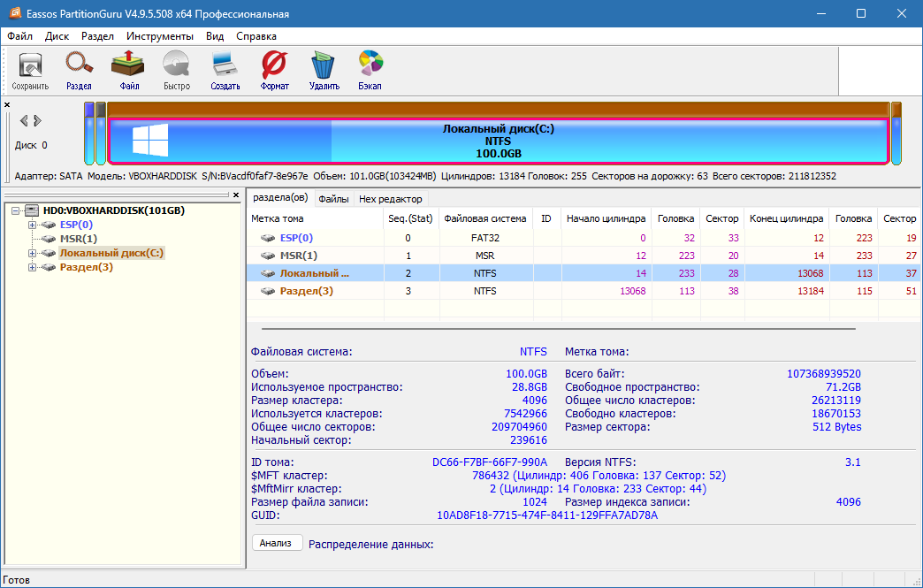The height and width of the screenshot is (588, 923).
Task: Expand the Локальный диск(C:) tree node
Action: pyautogui.click(x=33, y=253)
